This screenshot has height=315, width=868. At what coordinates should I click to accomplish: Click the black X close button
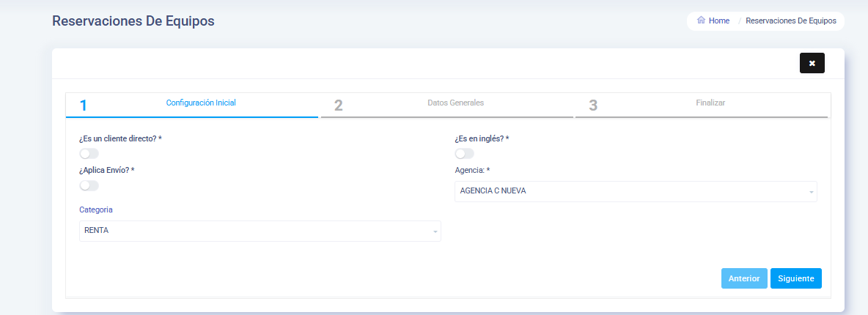[x=812, y=63]
